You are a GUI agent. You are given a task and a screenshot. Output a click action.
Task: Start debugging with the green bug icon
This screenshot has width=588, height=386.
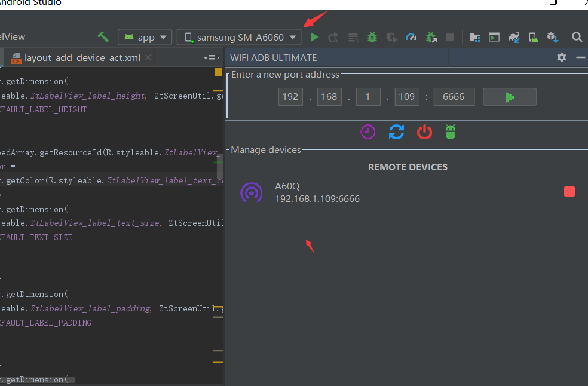click(x=372, y=37)
